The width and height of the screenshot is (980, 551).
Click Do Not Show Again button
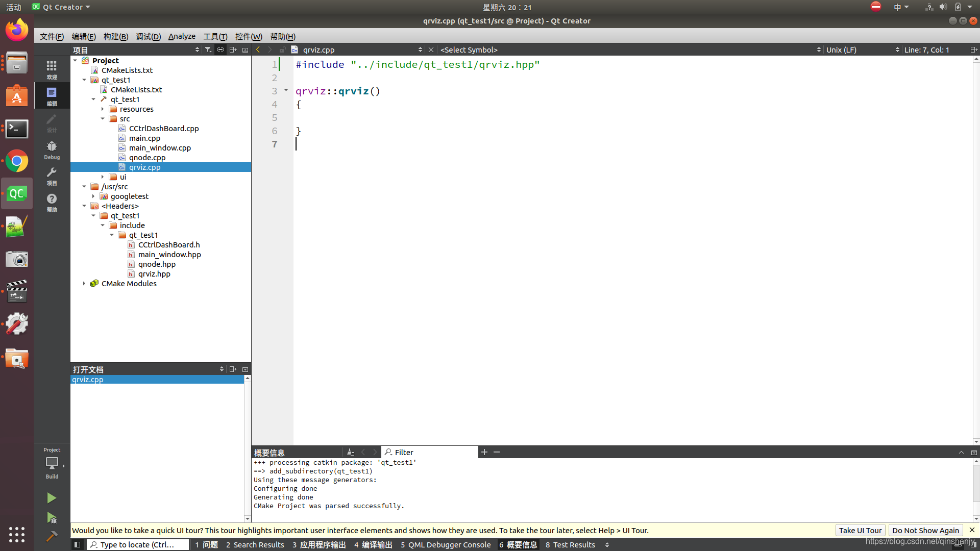point(925,530)
